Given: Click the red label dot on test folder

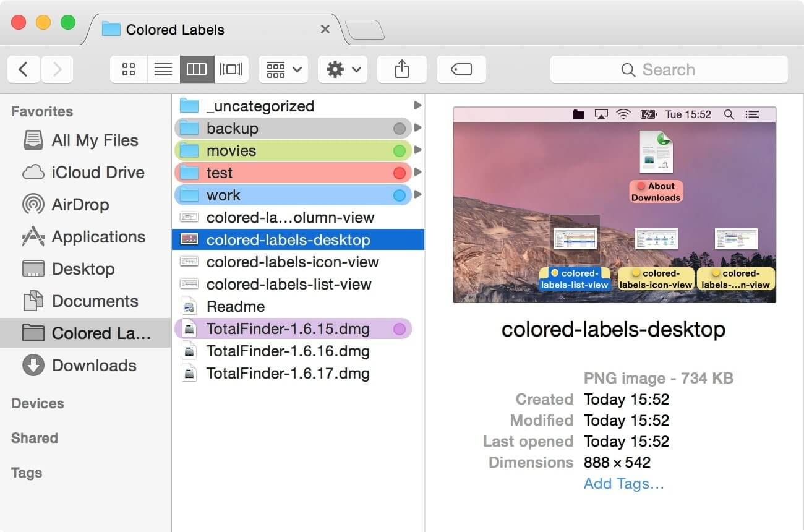Looking at the screenshot, I should pyautogui.click(x=400, y=173).
